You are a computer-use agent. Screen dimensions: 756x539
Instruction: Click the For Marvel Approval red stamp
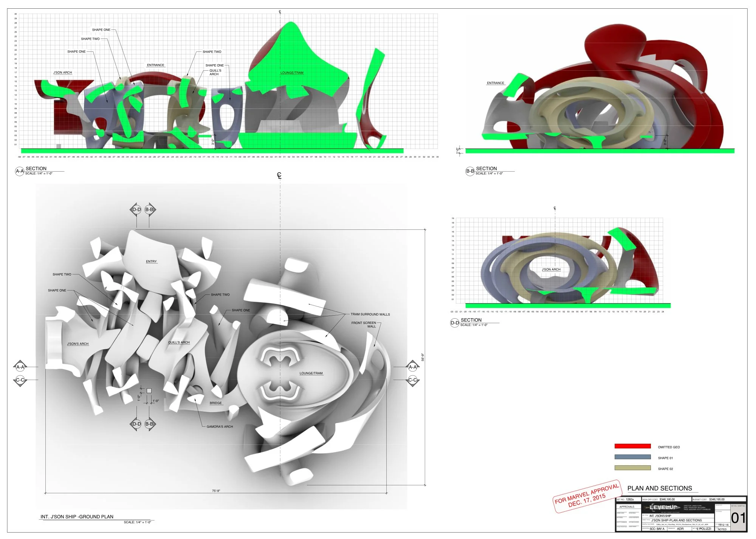pos(587,497)
